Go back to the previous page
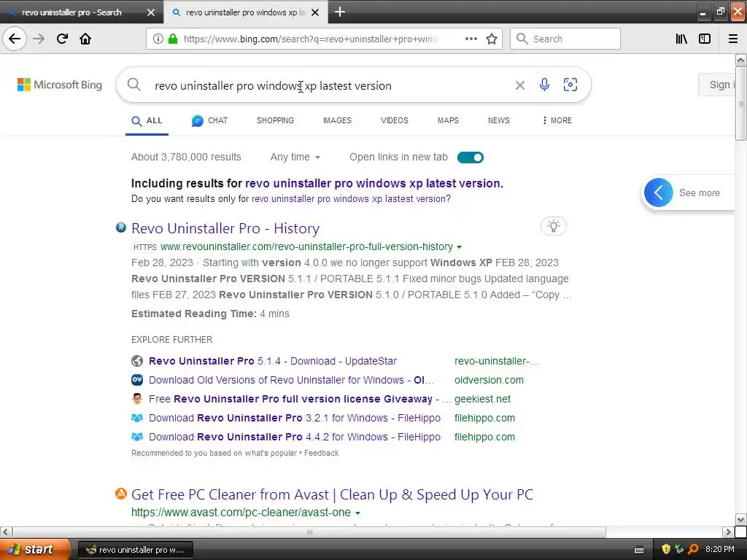This screenshot has width=747, height=560. (15, 39)
